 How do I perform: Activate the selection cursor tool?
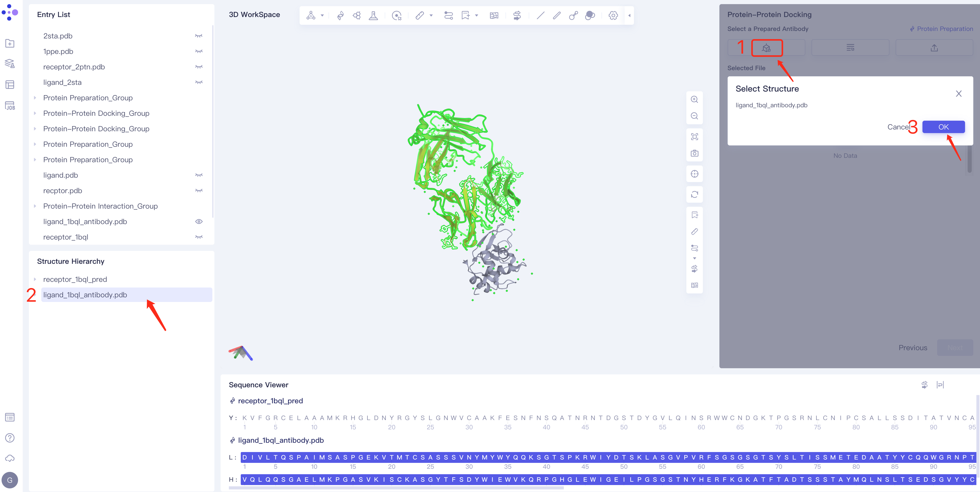(x=396, y=15)
